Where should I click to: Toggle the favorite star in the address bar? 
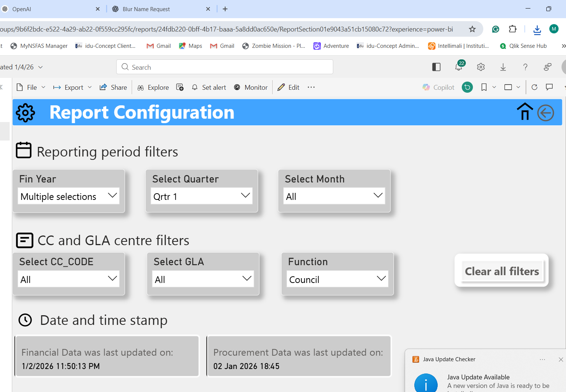(x=472, y=29)
